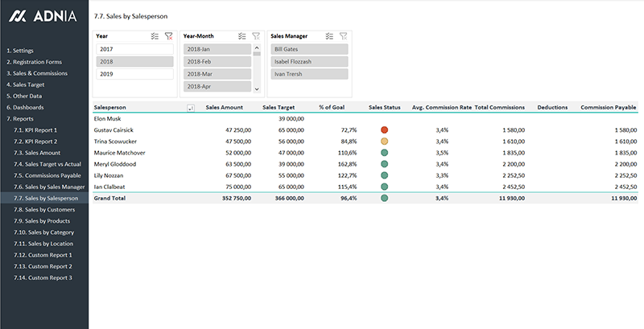
Task: Select 2017 in Year slicer
Action: click(x=134, y=49)
